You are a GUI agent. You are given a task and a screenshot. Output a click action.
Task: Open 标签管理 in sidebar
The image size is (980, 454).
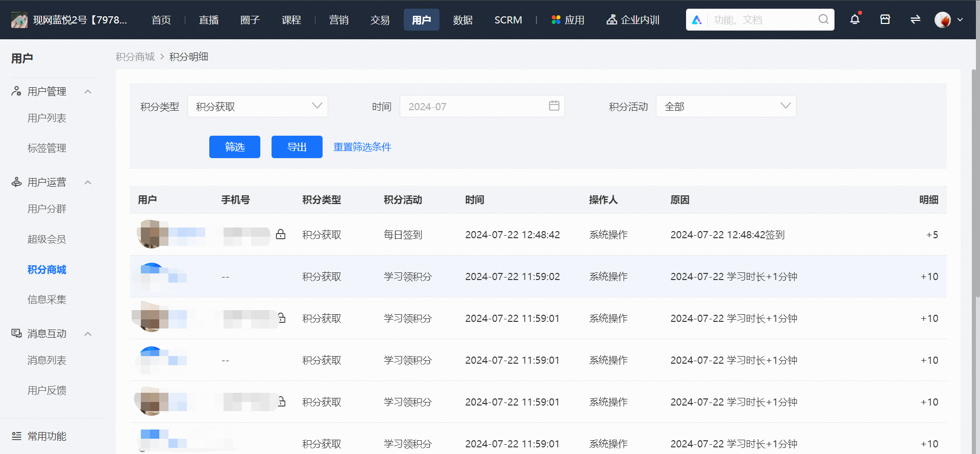click(x=47, y=148)
